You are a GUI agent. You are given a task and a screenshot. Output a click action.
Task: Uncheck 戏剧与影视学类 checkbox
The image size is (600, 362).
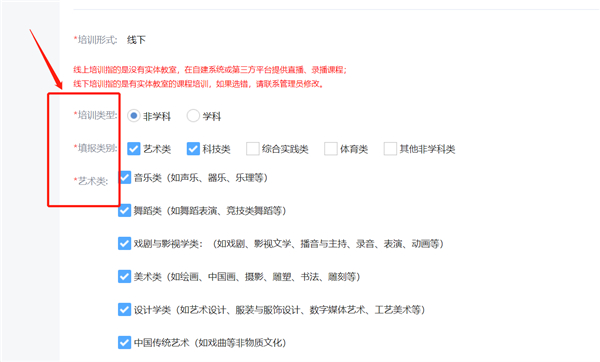[125, 243]
